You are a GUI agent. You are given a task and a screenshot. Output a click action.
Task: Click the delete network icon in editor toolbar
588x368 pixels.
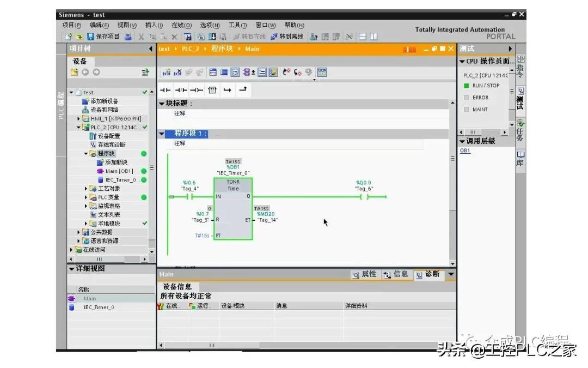pos(177,72)
